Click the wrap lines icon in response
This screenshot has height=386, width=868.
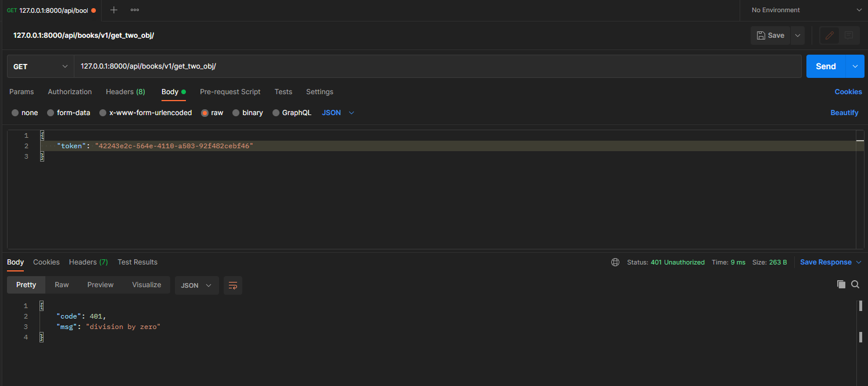tap(233, 285)
